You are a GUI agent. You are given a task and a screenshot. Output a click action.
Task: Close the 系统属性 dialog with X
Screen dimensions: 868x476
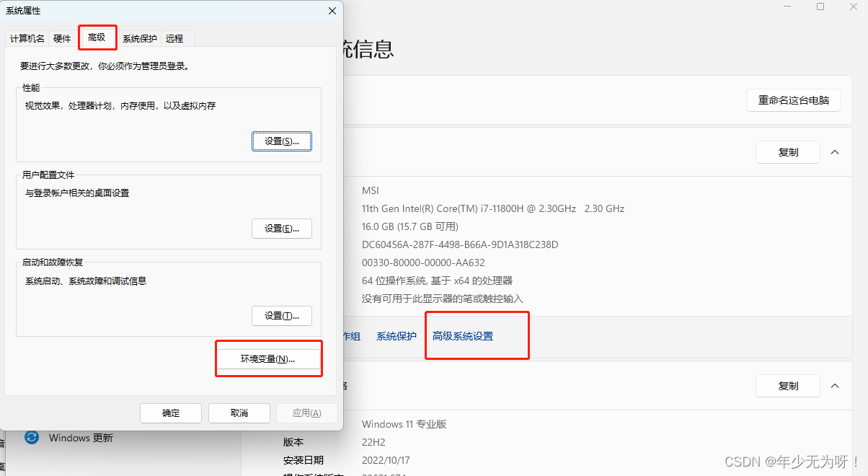pos(332,11)
